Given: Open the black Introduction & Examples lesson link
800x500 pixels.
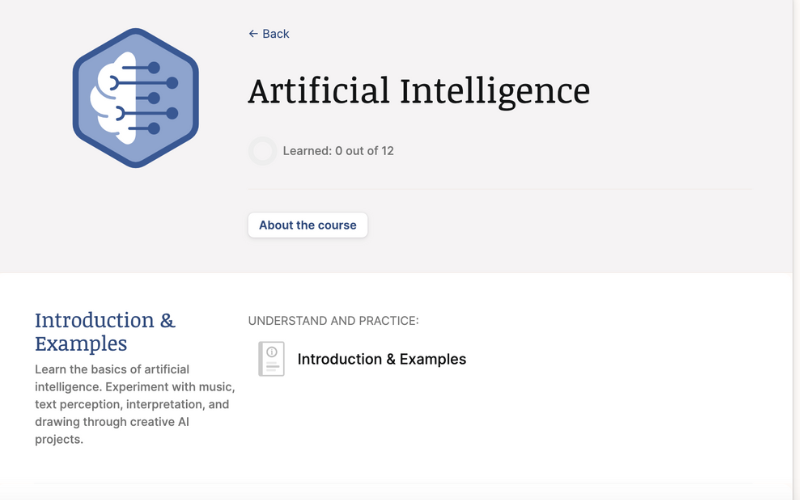Looking at the screenshot, I should pyautogui.click(x=381, y=359).
